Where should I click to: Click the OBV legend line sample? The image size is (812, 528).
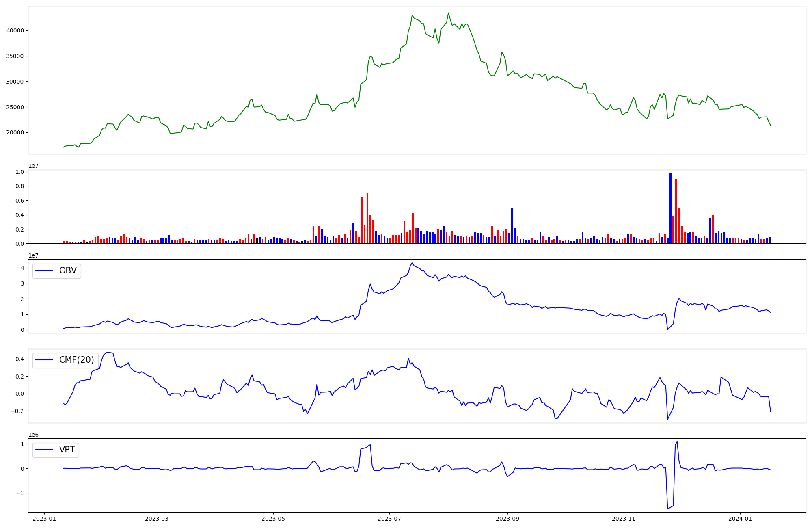click(44, 270)
